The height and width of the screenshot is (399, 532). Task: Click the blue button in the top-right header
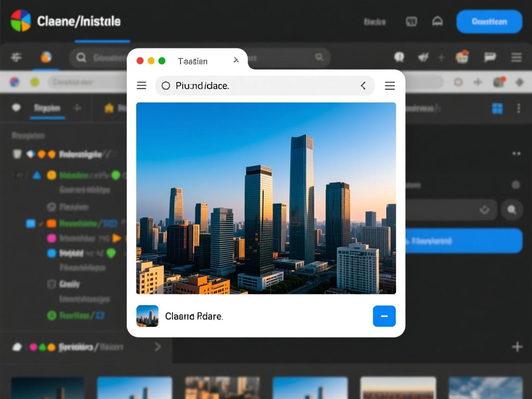pyautogui.click(x=489, y=22)
